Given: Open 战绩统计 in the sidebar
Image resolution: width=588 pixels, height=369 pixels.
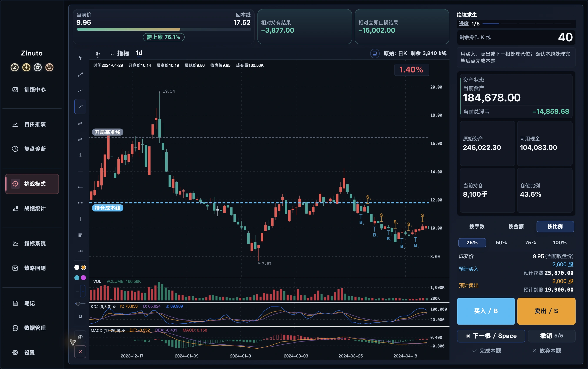Looking at the screenshot, I should (32, 208).
